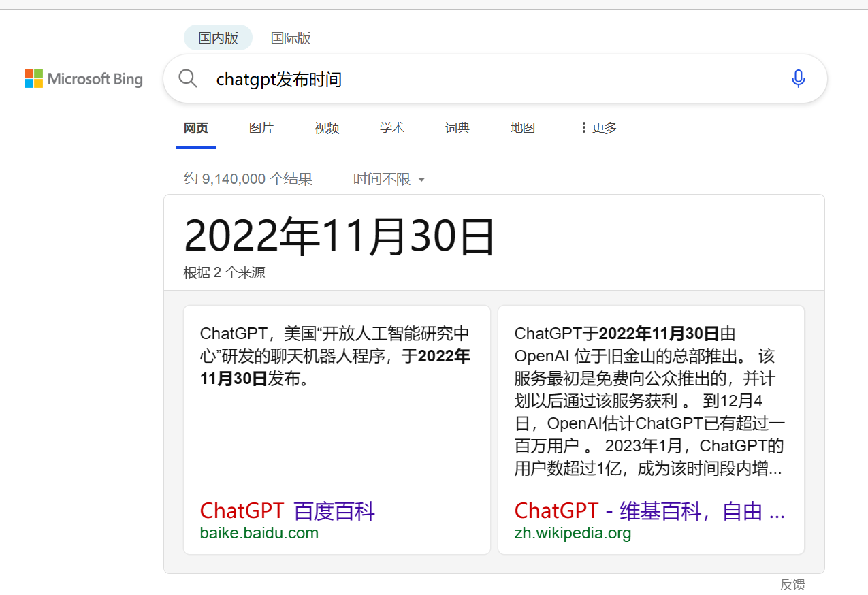868x595 pixels.
Task: Open the 词典 search tab
Action: [457, 127]
